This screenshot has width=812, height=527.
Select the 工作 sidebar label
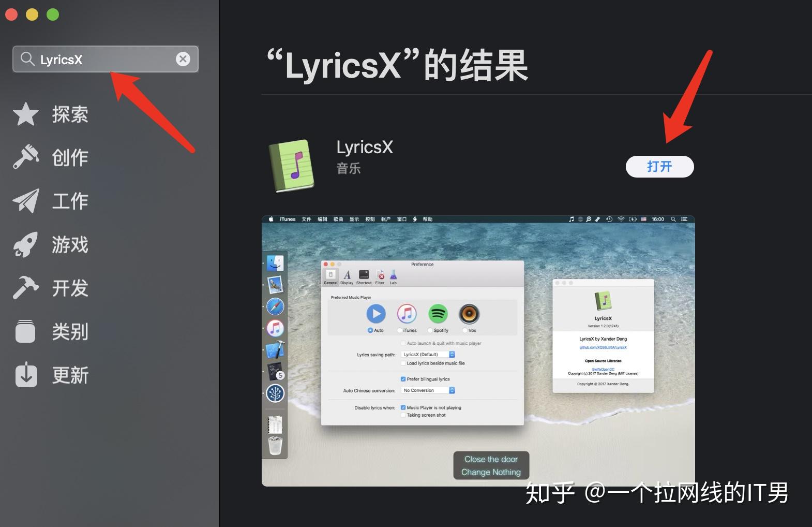[70, 201]
